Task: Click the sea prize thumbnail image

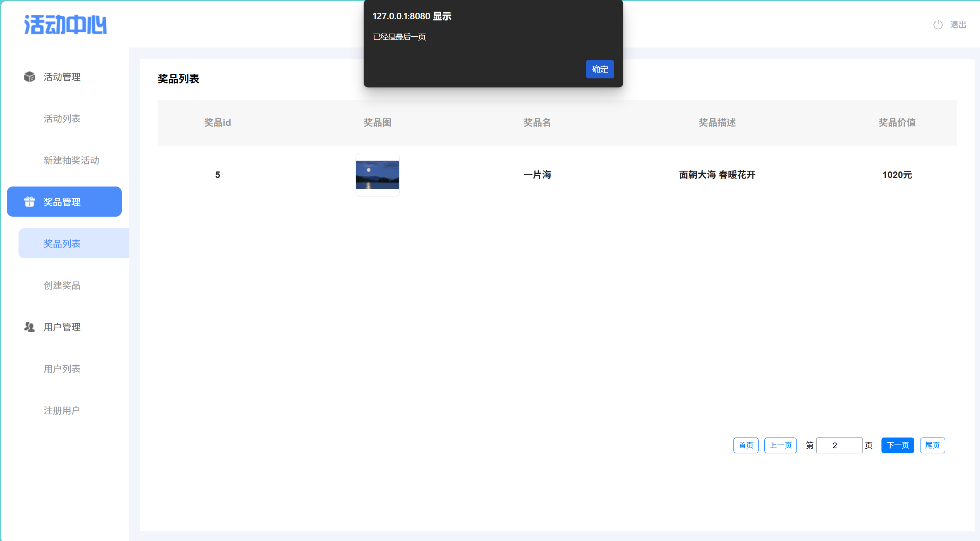Action: tap(377, 175)
